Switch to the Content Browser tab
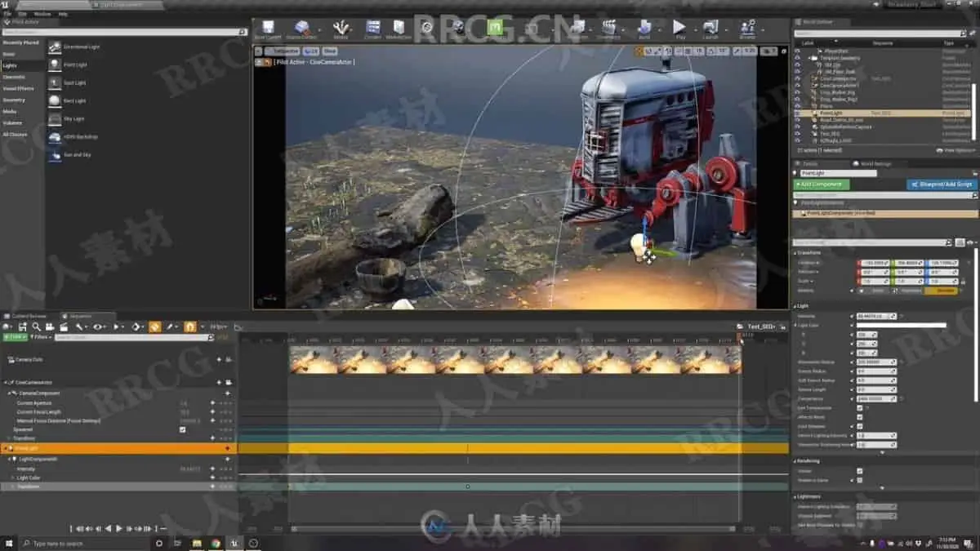 pyautogui.click(x=28, y=316)
